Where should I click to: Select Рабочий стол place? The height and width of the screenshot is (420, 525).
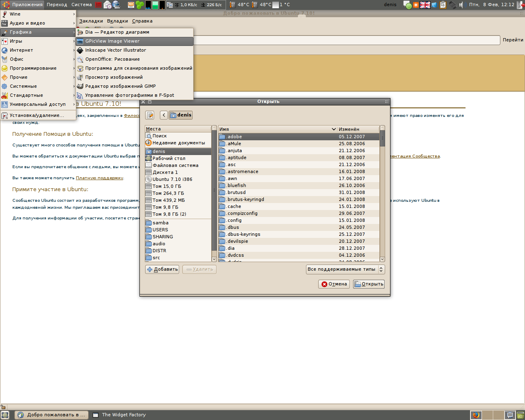pyautogui.click(x=178, y=158)
